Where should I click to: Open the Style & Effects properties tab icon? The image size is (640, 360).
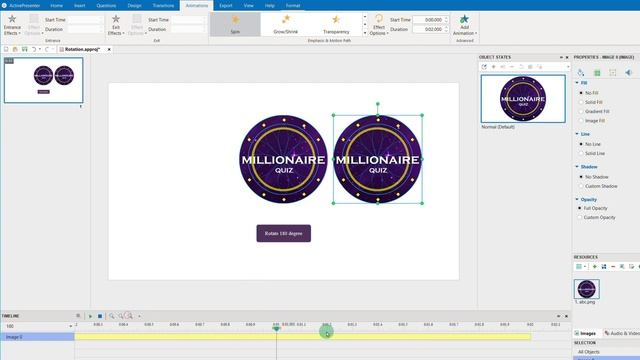[x=581, y=73]
